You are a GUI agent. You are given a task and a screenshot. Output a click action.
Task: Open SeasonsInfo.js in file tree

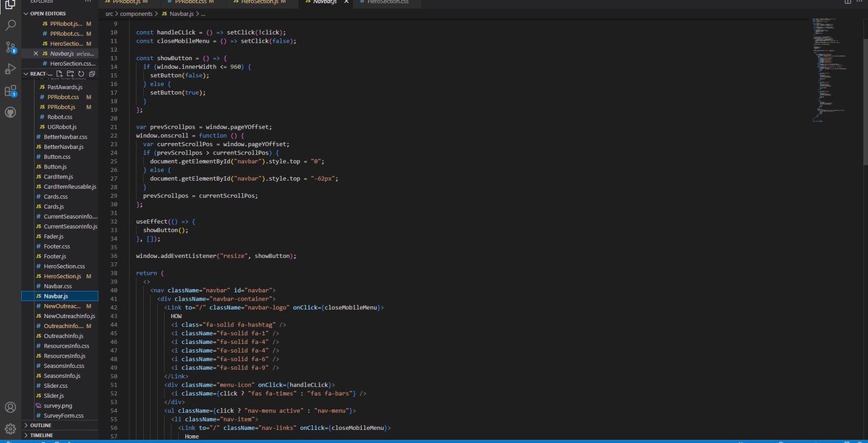pyautogui.click(x=60, y=376)
